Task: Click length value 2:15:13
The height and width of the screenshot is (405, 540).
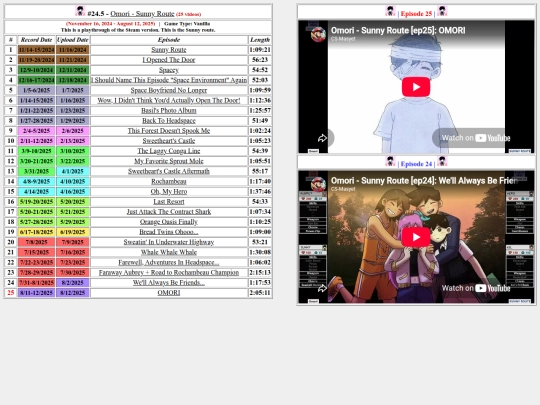Action: pyautogui.click(x=260, y=272)
